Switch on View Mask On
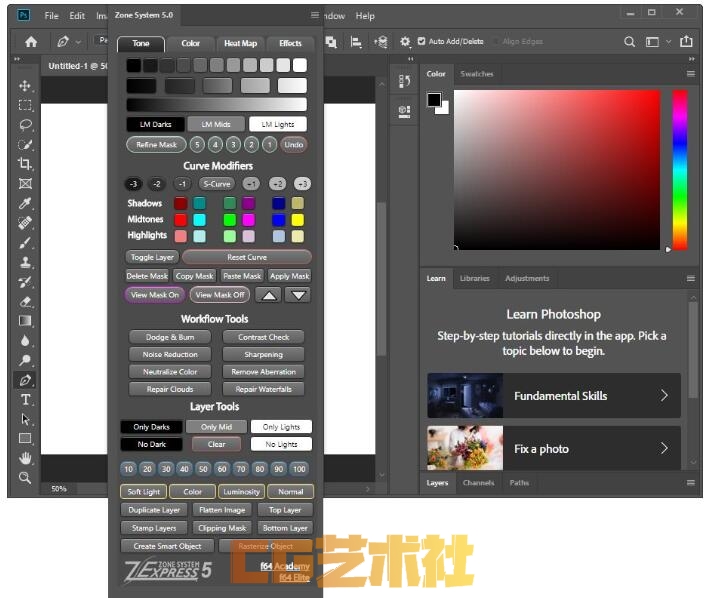Viewport: 705px width, 598px height. pos(155,295)
